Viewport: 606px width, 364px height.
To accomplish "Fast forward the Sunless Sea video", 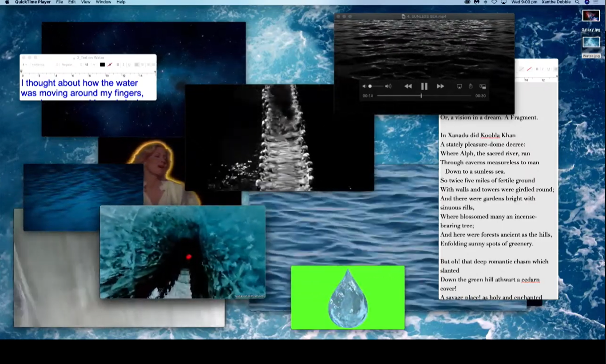I will [440, 86].
